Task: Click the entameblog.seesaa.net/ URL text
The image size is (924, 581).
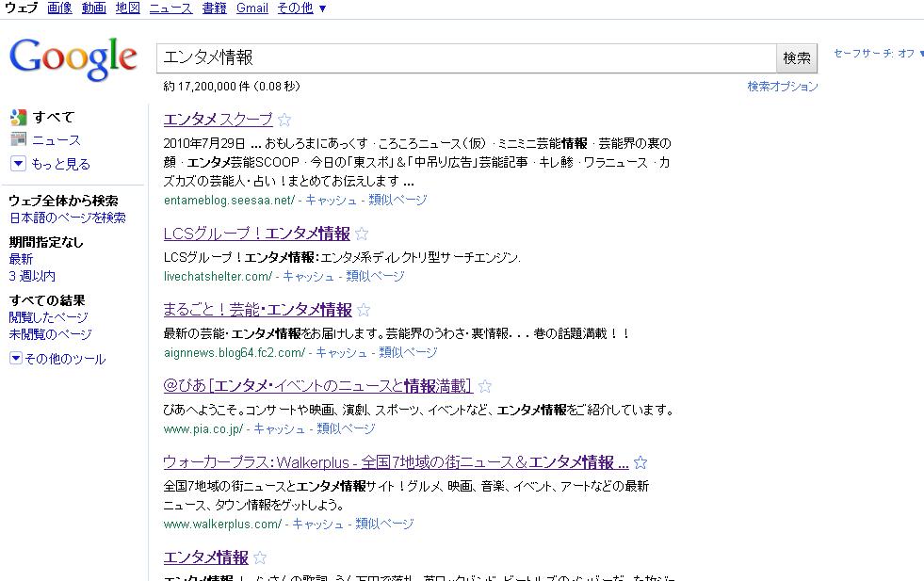Action: pyautogui.click(x=229, y=201)
